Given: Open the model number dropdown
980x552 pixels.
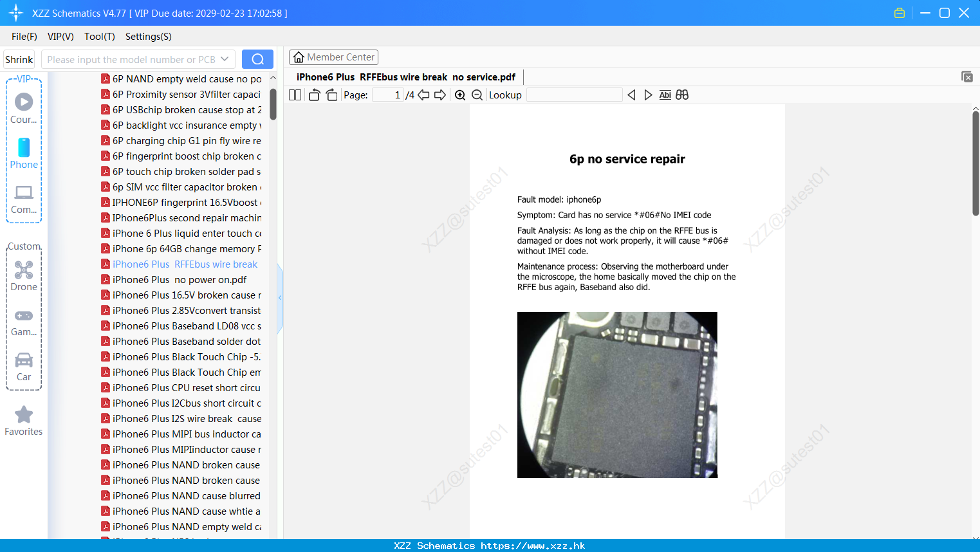Looking at the screenshot, I should point(224,59).
